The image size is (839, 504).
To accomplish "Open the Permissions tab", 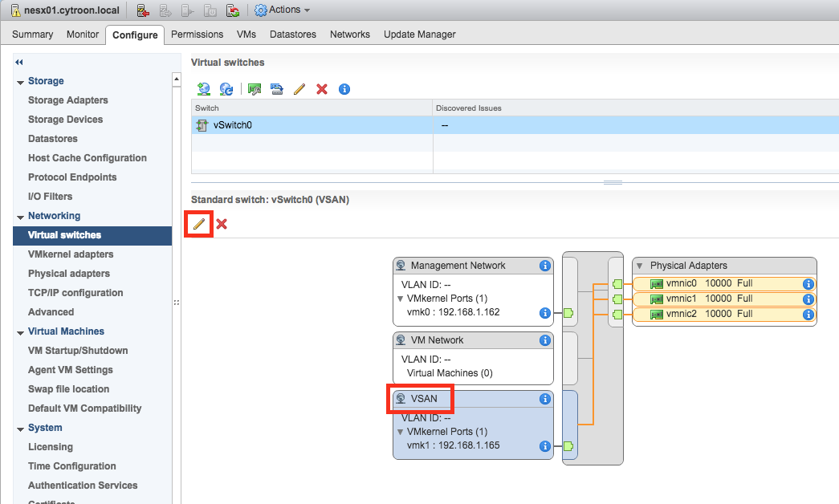I will click(197, 35).
